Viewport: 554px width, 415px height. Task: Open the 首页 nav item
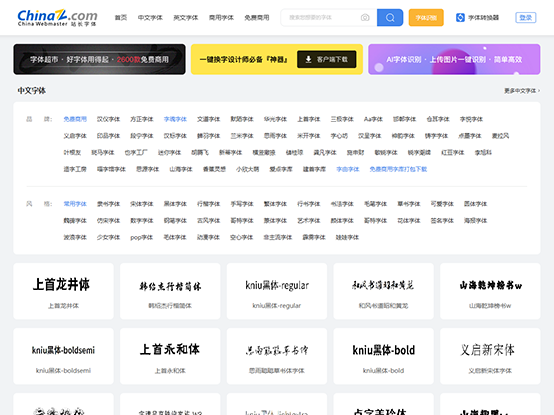121,18
